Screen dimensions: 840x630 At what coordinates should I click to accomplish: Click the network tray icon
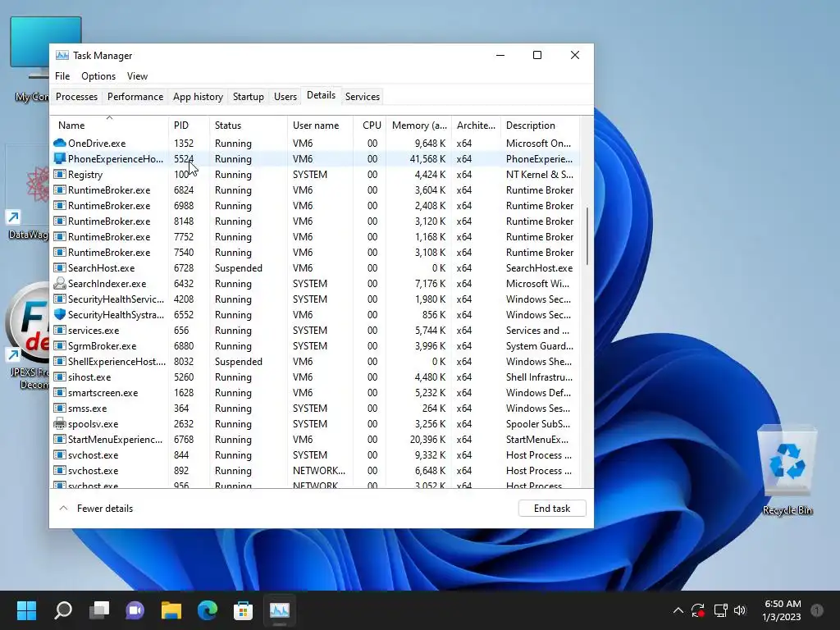point(720,610)
